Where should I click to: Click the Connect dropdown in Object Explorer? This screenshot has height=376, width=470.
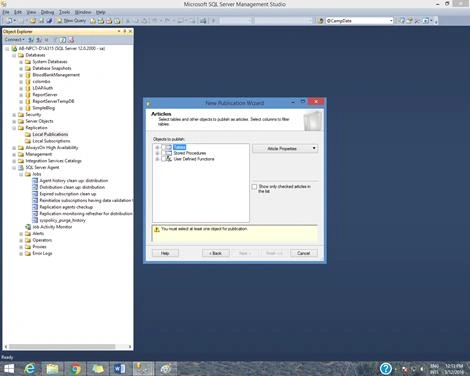[x=14, y=40]
